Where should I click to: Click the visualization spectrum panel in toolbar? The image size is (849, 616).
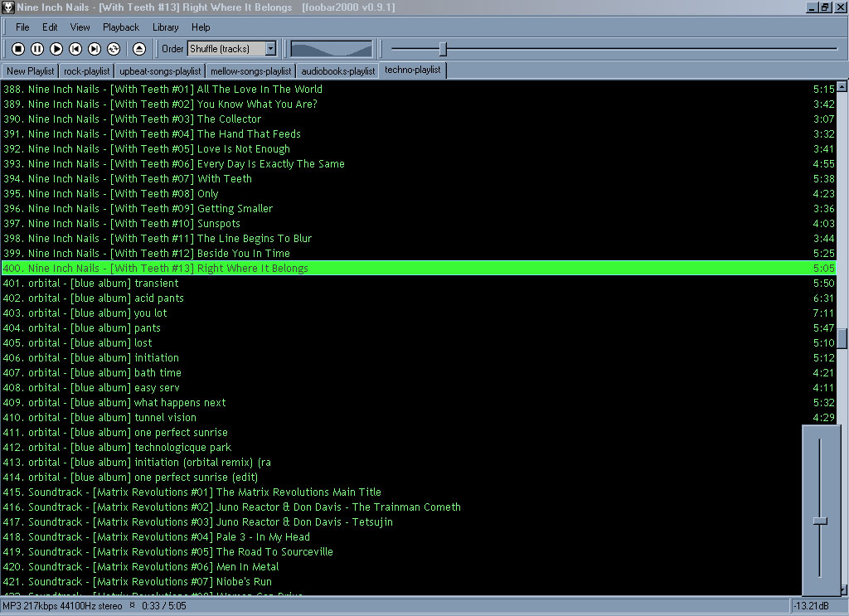[332, 49]
